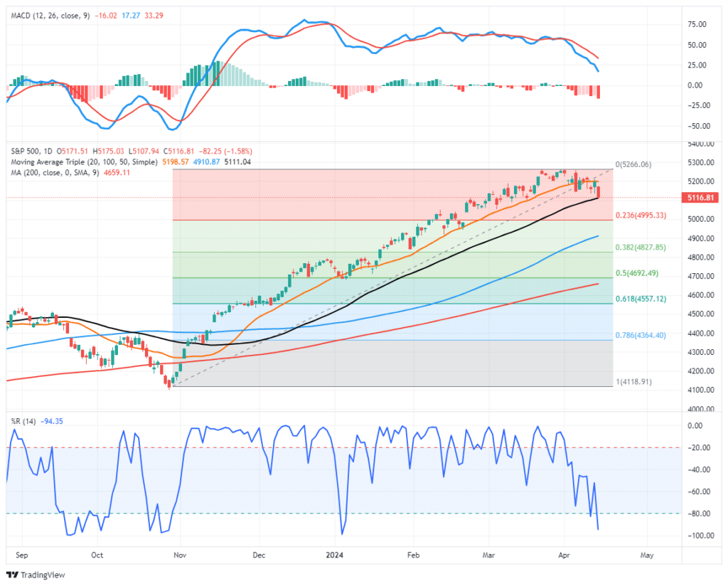Click the open price value O5171.51
This screenshot has height=586, width=728.
coord(73,151)
